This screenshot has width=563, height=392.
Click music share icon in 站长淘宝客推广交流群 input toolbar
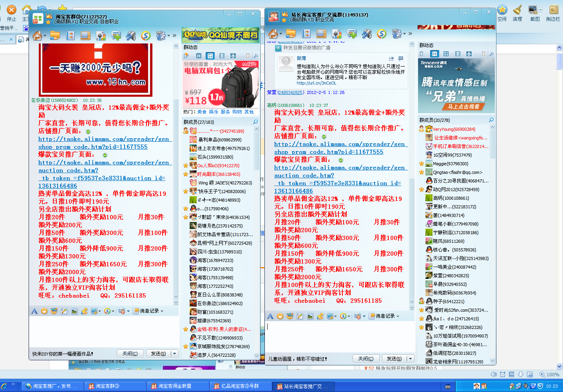(320, 316)
